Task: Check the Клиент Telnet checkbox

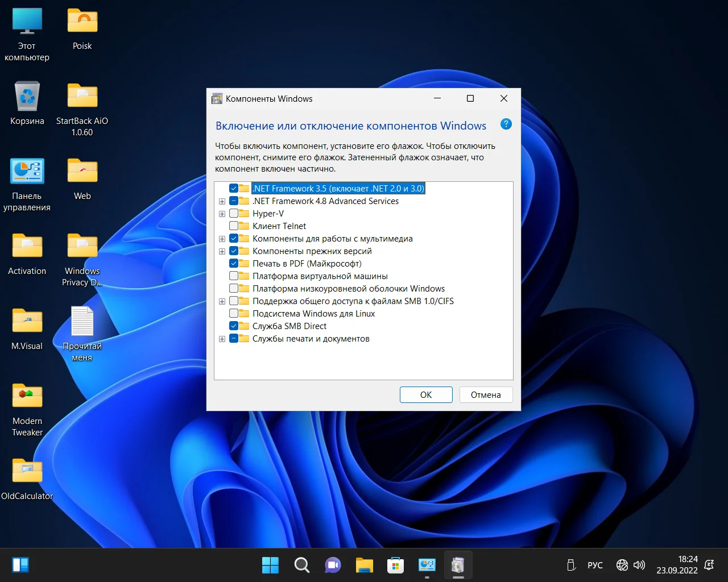Action: click(234, 226)
